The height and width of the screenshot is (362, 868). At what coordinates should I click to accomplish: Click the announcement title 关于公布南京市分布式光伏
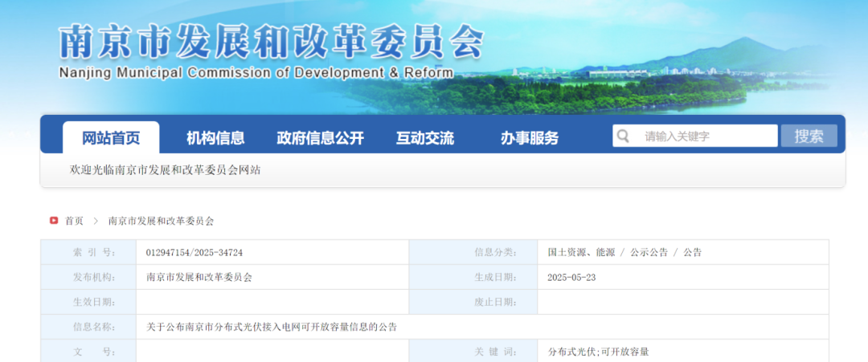[x=272, y=327]
